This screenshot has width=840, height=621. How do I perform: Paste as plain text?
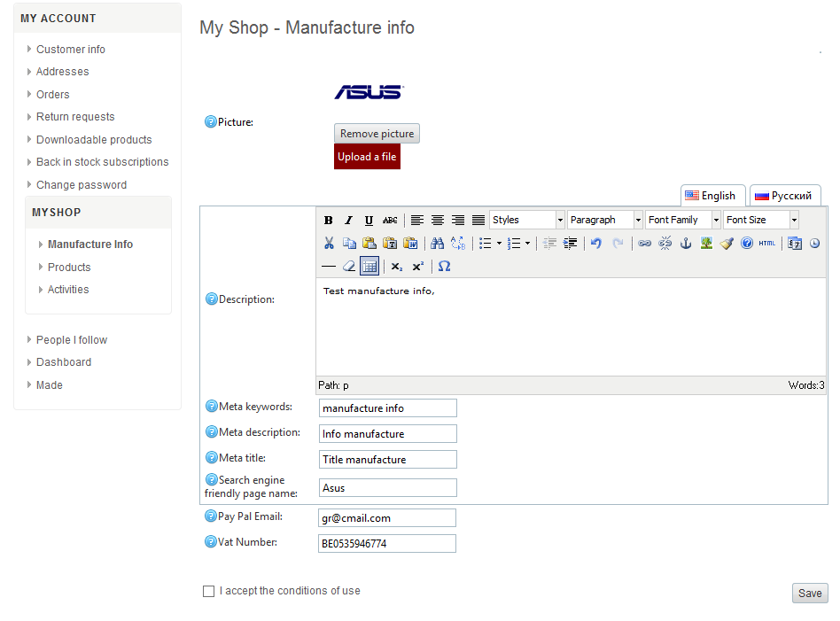[390, 244]
